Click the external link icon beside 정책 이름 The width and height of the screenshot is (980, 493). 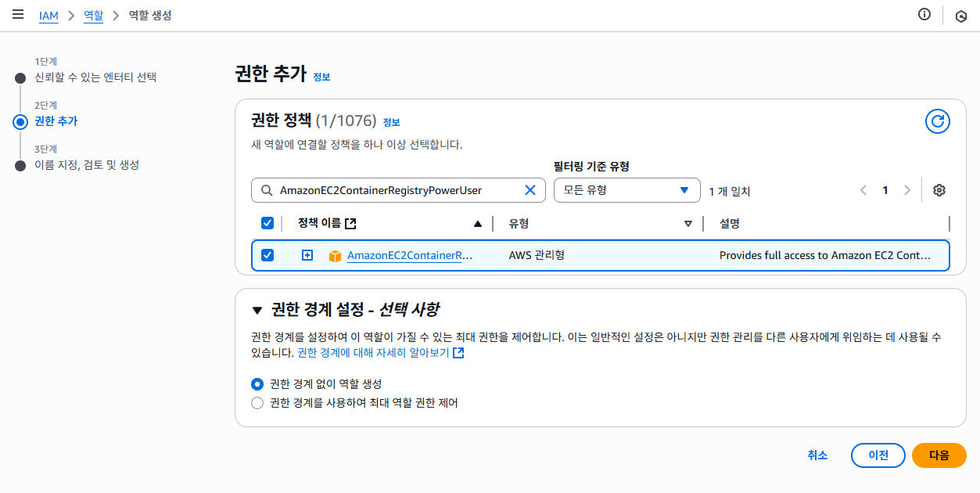tap(350, 224)
